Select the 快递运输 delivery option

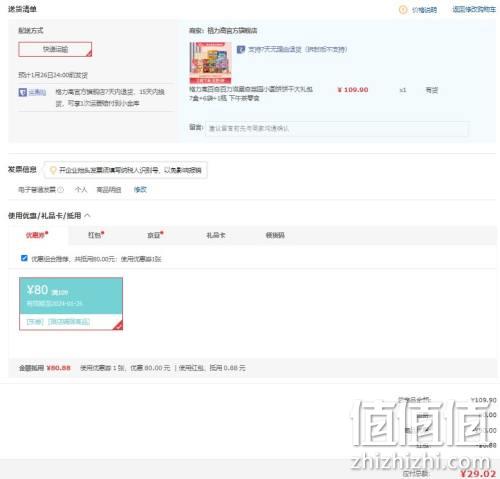(55, 49)
